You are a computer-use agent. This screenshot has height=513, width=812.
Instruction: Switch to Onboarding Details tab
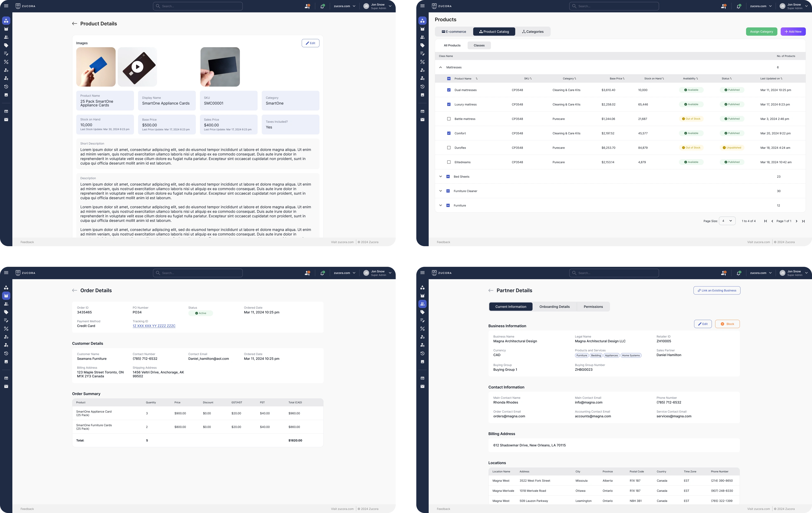click(x=554, y=307)
